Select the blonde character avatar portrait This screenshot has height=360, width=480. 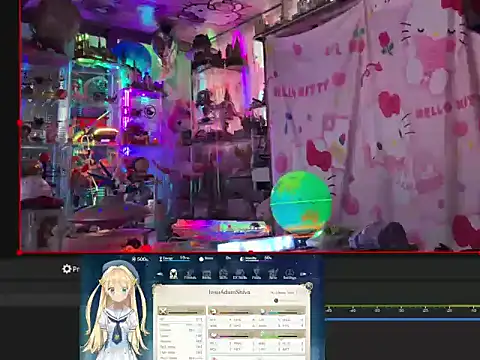click(x=116, y=310)
